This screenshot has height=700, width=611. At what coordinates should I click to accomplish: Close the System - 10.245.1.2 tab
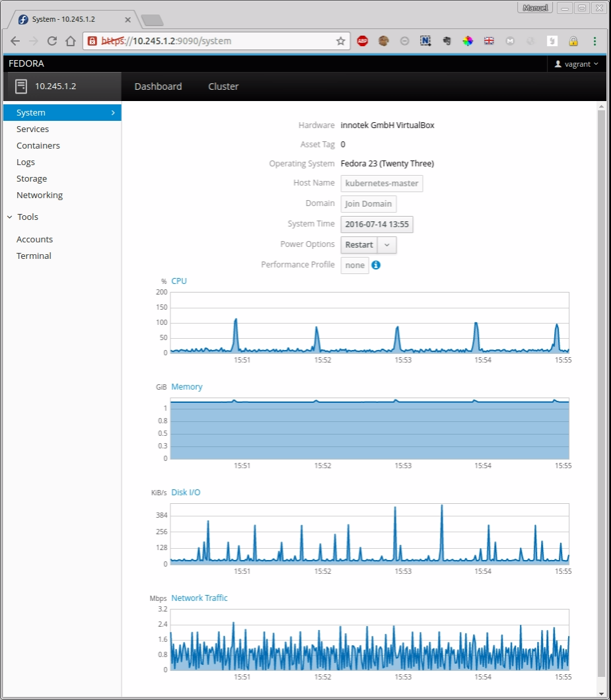[127, 20]
